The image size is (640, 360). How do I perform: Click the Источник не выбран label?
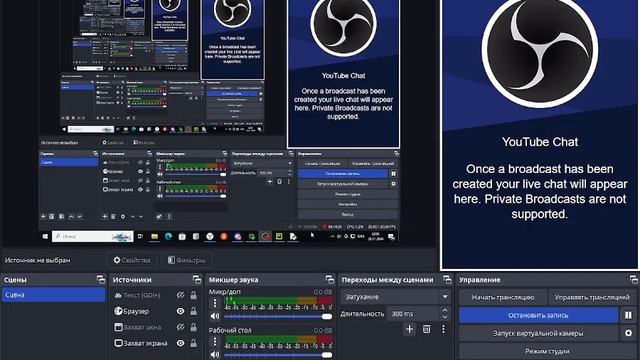(x=37, y=260)
